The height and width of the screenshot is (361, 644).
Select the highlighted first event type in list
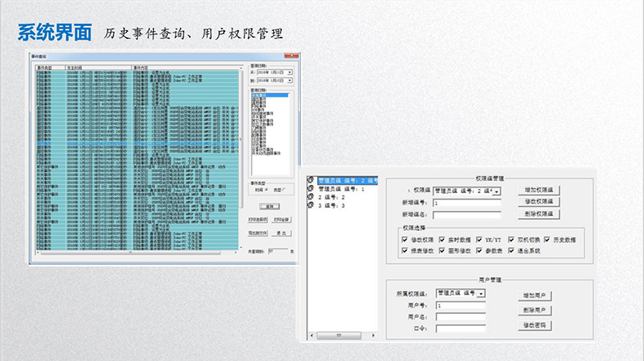coord(270,95)
